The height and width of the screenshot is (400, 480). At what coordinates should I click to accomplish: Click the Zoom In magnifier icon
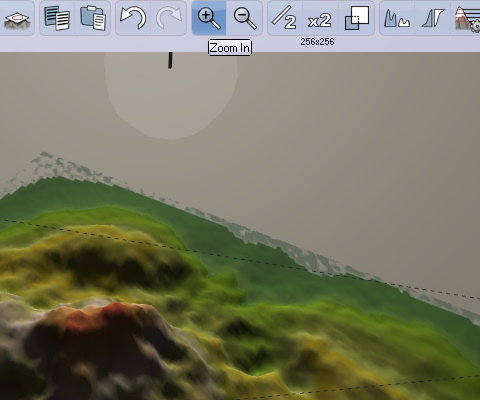click(x=209, y=18)
